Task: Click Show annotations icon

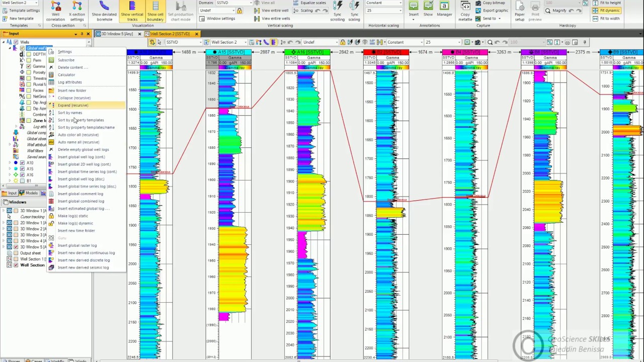Action: (x=428, y=9)
